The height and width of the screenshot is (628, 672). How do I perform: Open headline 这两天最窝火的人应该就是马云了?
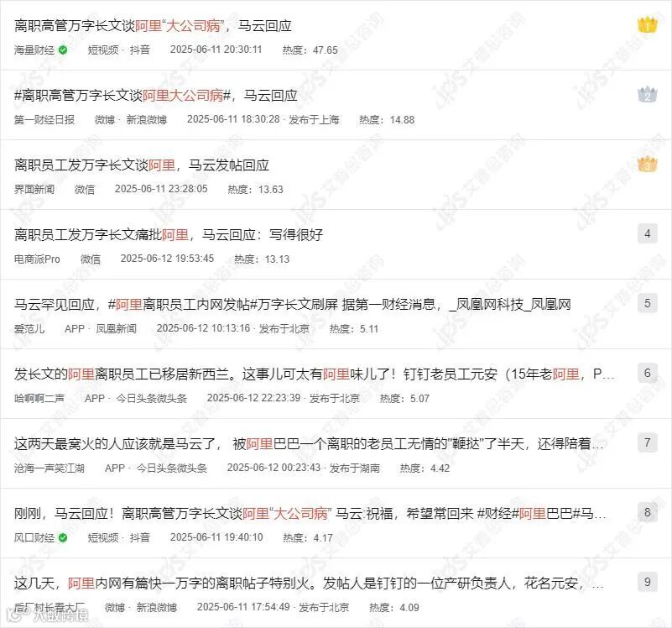[x=309, y=443]
